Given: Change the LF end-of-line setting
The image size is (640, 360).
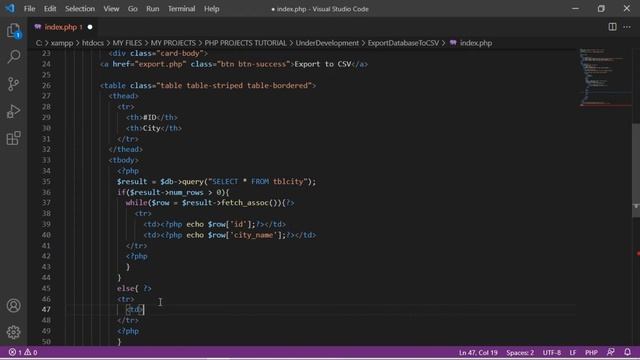Looking at the screenshot, I should 573,352.
